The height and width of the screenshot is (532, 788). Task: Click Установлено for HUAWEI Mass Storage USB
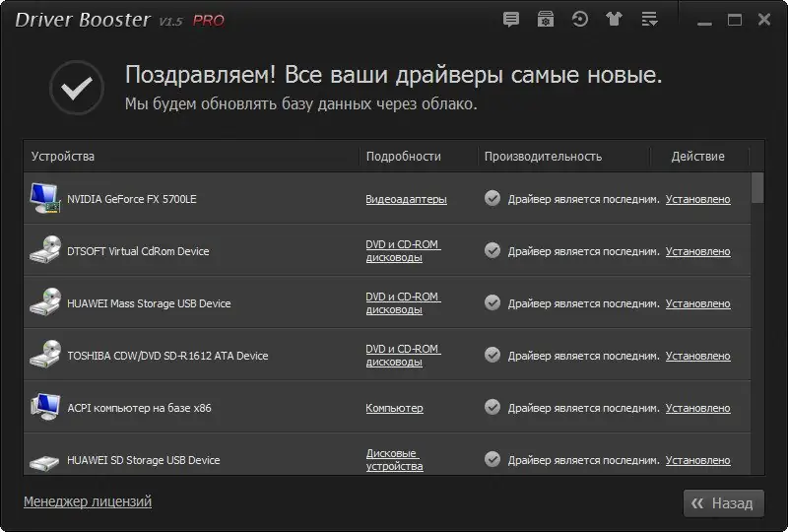click(698, 303)
